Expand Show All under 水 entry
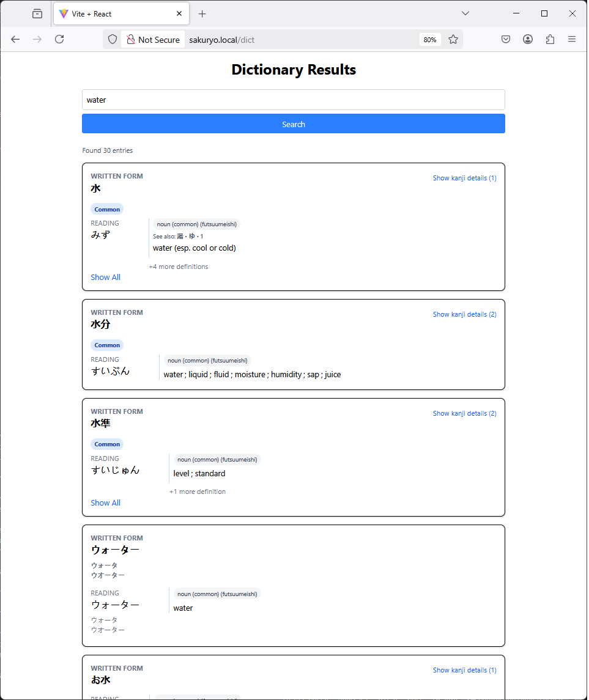 click(105, 278)
